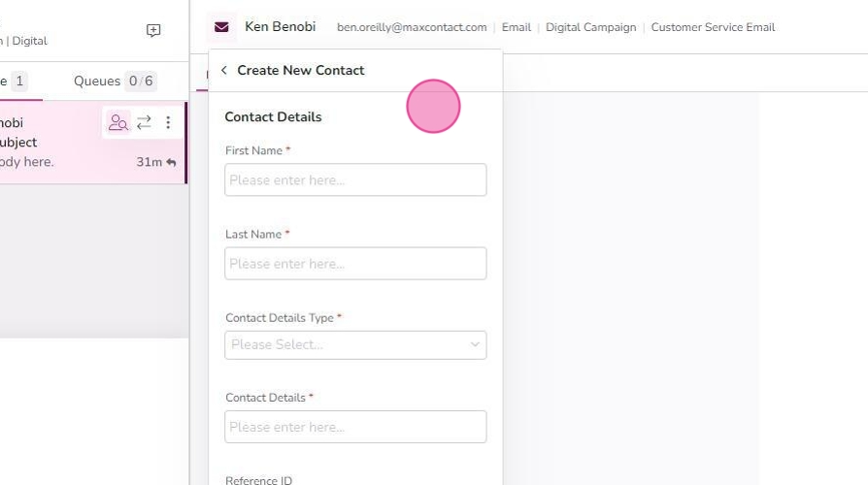Select the active conversations tab showing 1

pos(14,81)
